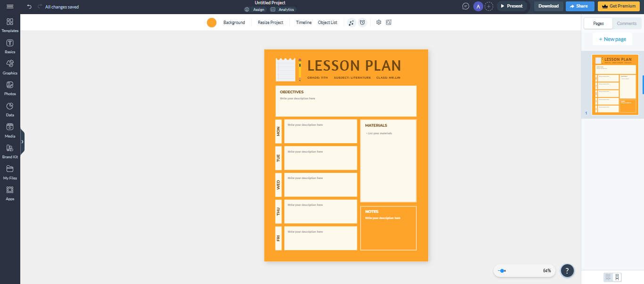Open project settings gear
This screenshot has height=284, width=644.
click(x=379, y=22)
